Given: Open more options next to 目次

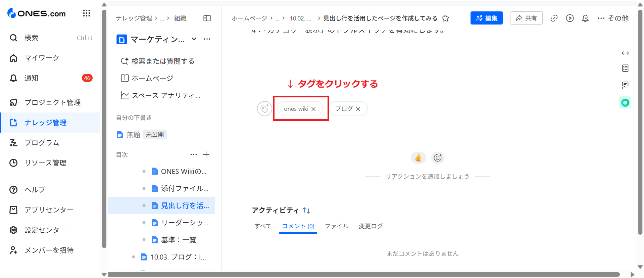Looking at the screenshot, I should point(194,154).
